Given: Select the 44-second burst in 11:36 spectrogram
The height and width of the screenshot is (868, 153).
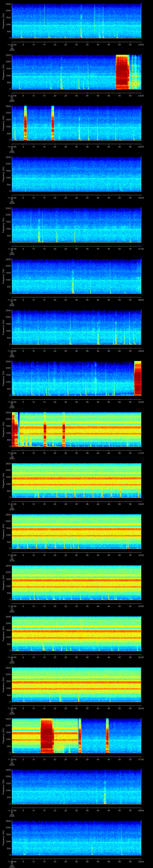Looking at the screenshot, I should (x=107, y=736).
